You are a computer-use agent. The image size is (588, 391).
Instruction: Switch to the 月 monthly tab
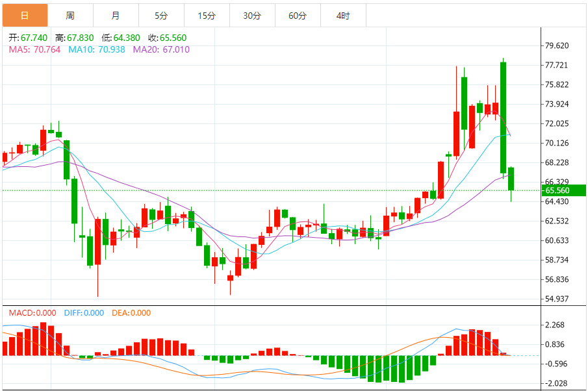coord(116,16)
